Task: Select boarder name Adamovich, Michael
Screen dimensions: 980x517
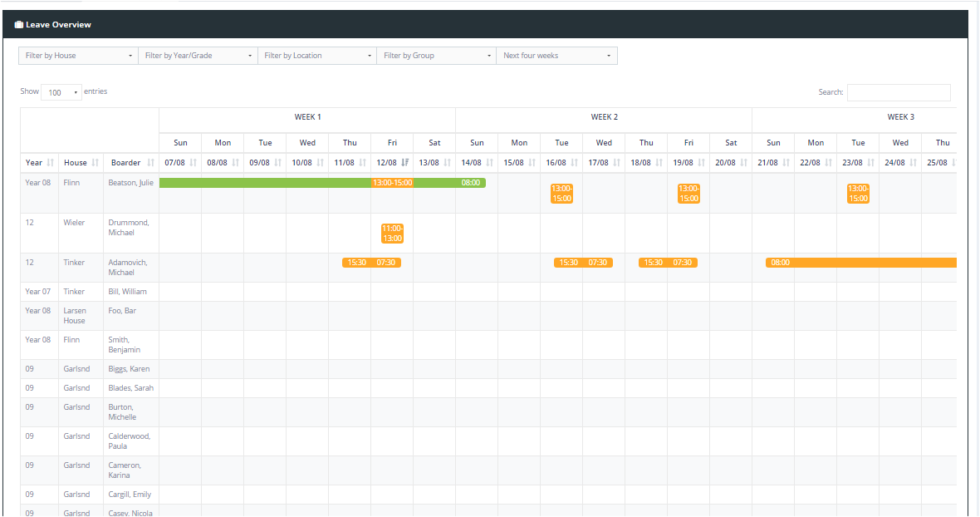Action: [128, 268]
